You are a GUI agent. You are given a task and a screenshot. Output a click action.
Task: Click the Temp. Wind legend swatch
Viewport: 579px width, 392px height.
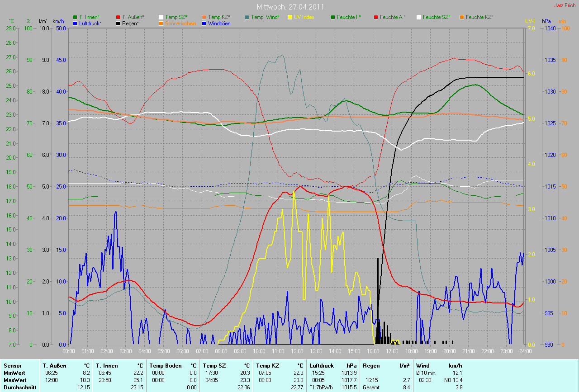coord(247,17)
